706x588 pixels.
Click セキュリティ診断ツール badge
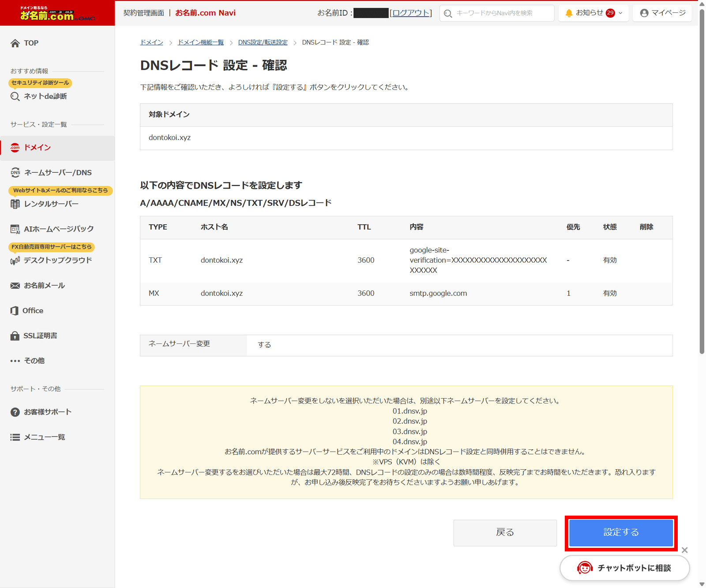coord(40,83)
